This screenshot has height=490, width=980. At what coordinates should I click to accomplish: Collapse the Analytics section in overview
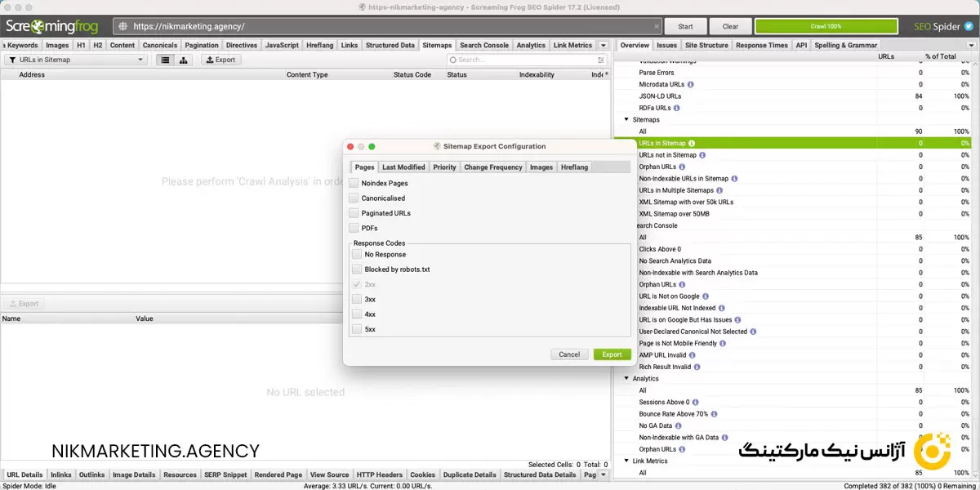626,379
